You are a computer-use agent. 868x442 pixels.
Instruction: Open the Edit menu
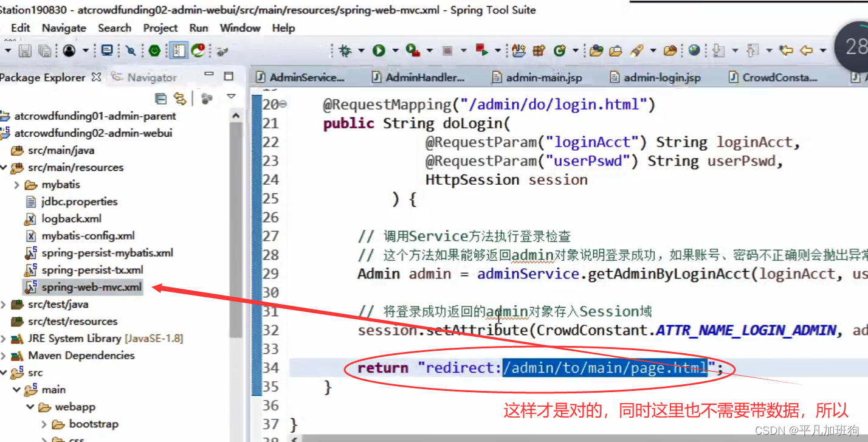tap(20, 28)
